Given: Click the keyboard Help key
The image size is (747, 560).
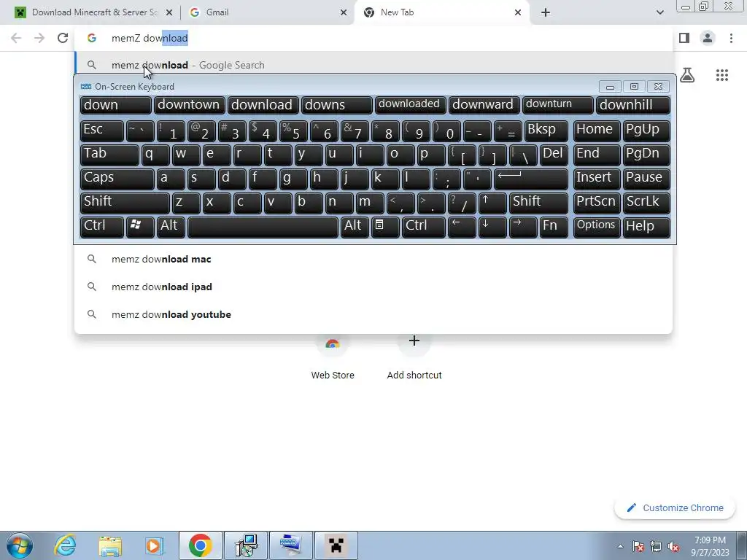Looking at the screenshot, I should pos(646,227).
